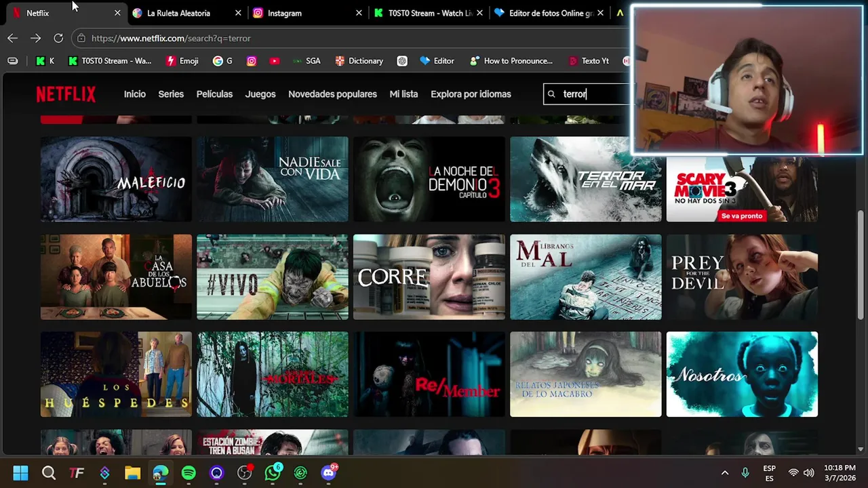868x488 pixels.
Task: Open the Windows Start menu
Action: [x=20, y=473]
